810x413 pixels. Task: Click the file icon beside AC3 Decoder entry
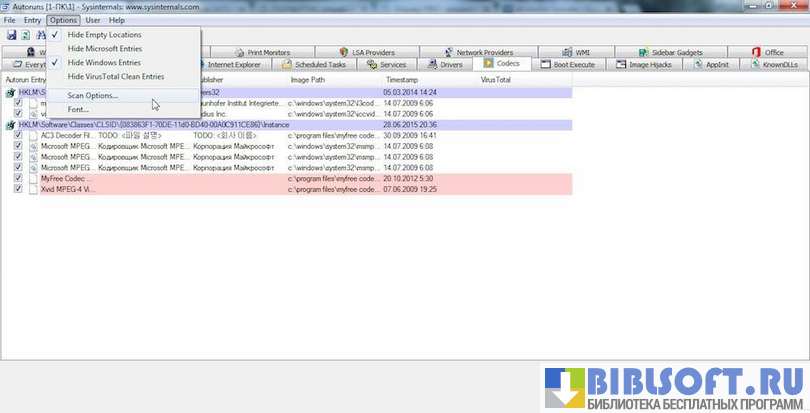[x=32, y=135]
